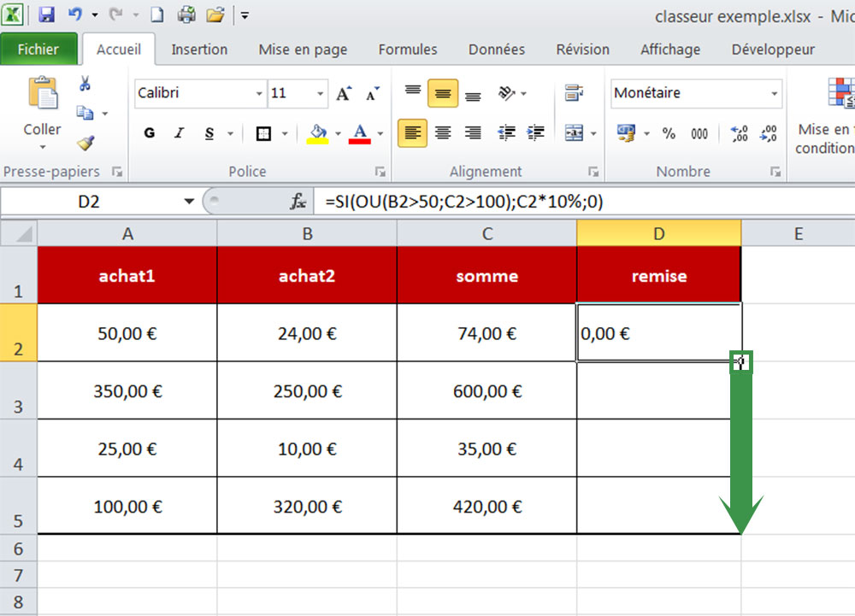Toggle Underline S button
The width and height of the screenshot is (855, 616).
point(209,133)
